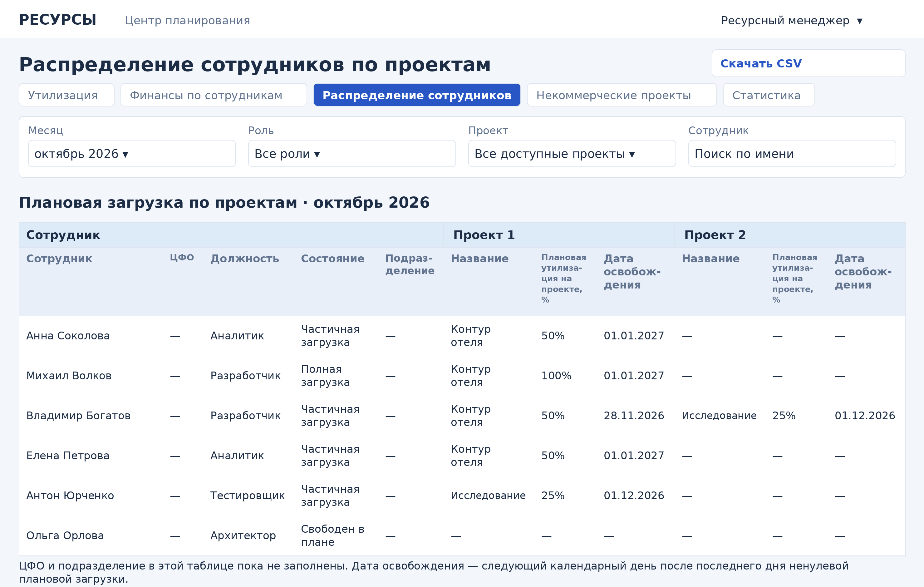Screen dimensions: 924x587
Task: Click employee Владимир Богатов
Action: pyautogui.click(x=78, y=416)
